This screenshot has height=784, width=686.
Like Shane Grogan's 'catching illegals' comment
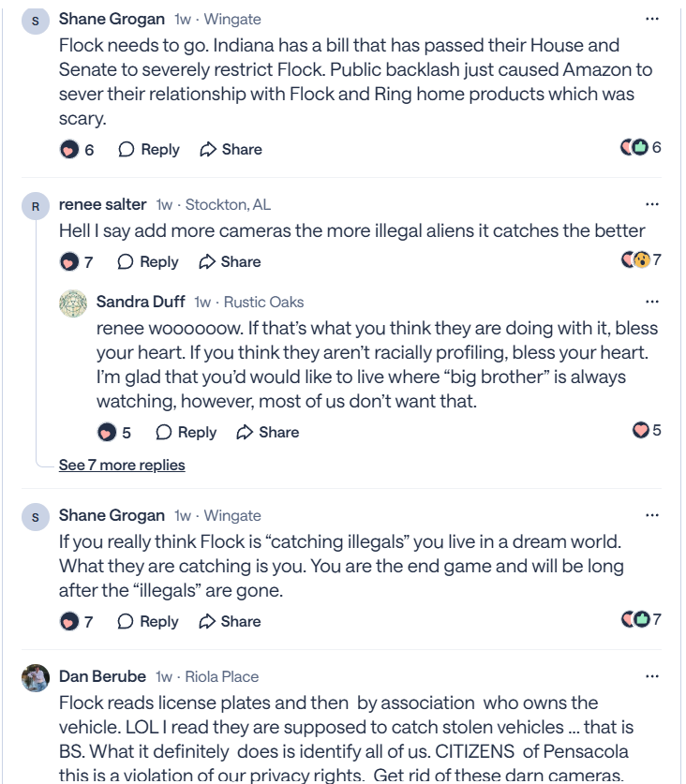coord(68,622)
